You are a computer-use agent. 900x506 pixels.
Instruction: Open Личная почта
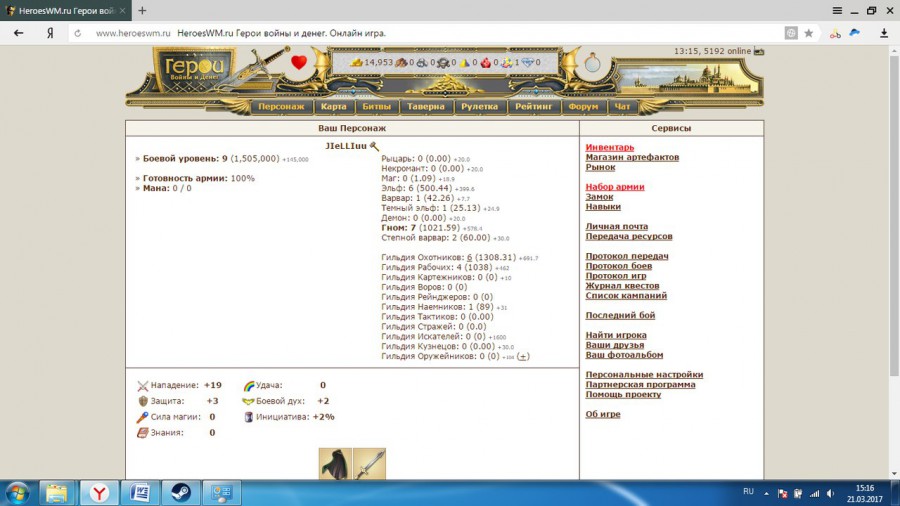tap(616, 227)
